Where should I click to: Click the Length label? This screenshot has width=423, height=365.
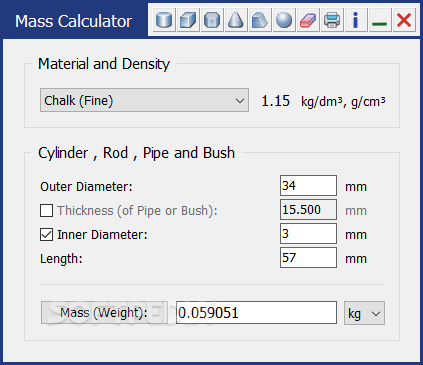tap(61, 259)
